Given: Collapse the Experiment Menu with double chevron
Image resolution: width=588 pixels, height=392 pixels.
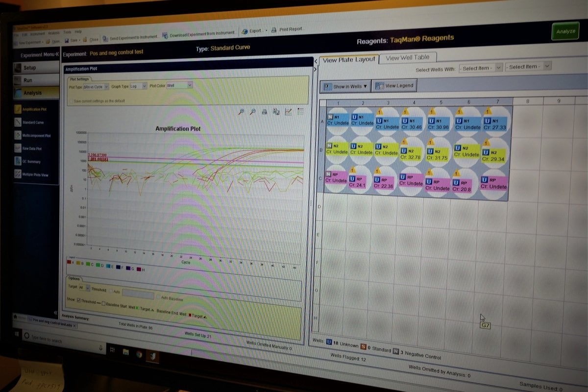Looking at the screenshot, I should pyautogui.click(x=57, y=54).
